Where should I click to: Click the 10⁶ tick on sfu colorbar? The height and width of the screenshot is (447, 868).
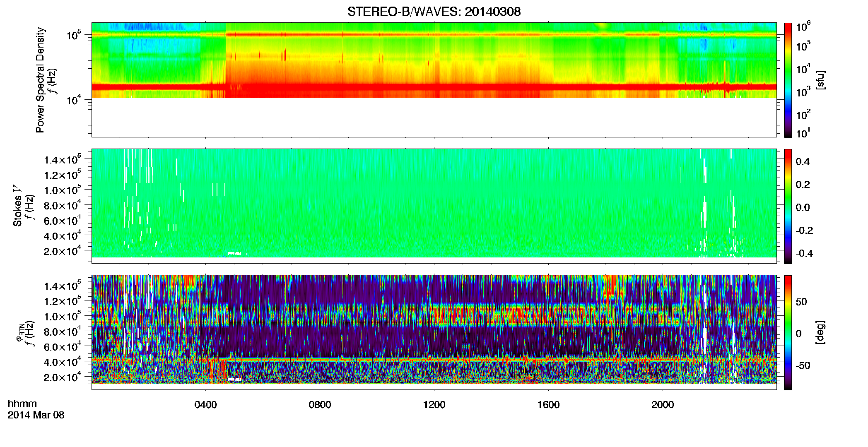click(803, 27)
